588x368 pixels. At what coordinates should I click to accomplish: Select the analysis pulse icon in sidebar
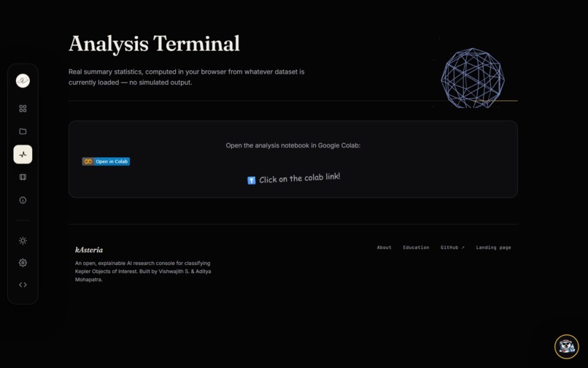click(x=23, y=154)
